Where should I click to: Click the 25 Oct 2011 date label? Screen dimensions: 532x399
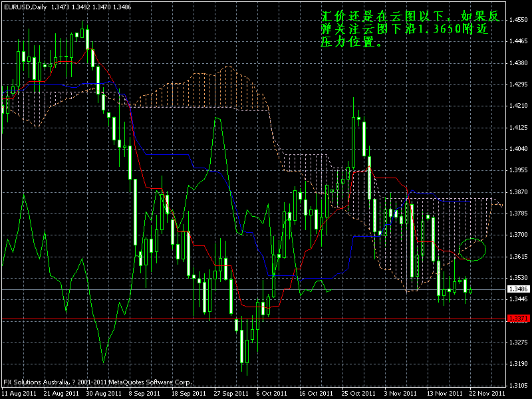358,394
